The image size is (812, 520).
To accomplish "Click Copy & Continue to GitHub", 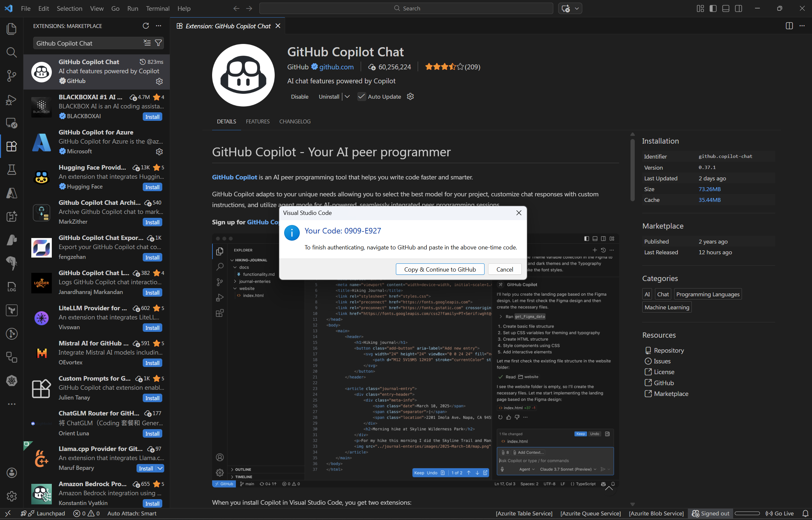I will click(440, 269).
